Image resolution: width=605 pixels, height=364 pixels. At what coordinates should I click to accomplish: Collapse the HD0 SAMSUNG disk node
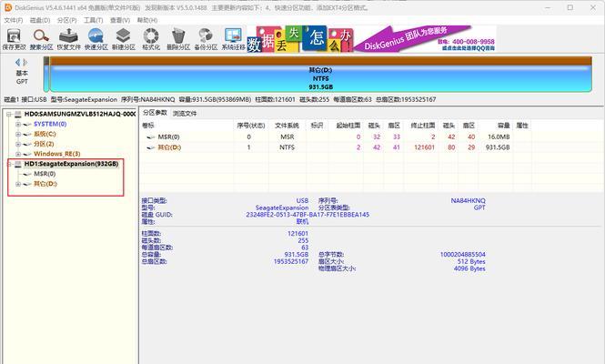click(8, 115)
